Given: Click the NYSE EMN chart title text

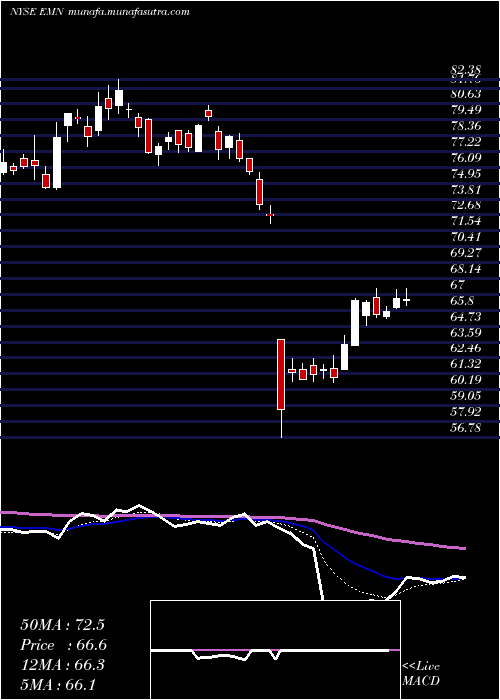Looking at the screenshot, I should (x=38, y=12).
